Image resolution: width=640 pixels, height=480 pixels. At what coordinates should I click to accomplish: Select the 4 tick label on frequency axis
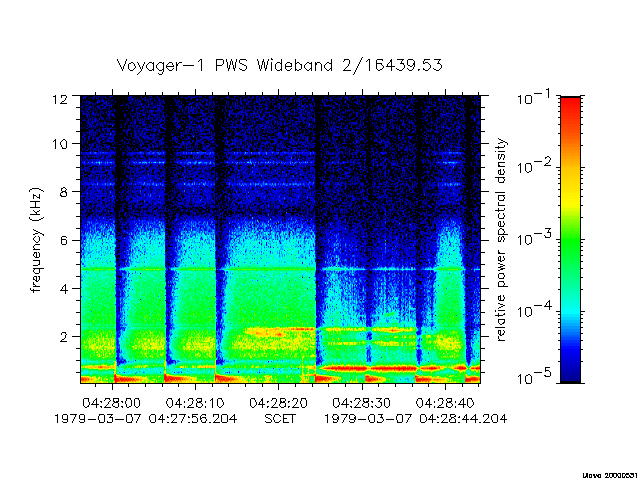coord(64,288)
